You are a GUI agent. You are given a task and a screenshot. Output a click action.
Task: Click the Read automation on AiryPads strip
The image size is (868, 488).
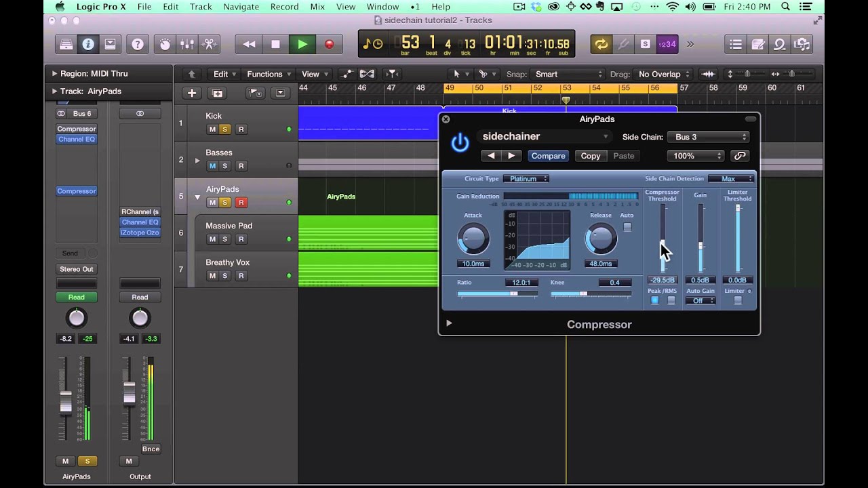coord(76,297)
